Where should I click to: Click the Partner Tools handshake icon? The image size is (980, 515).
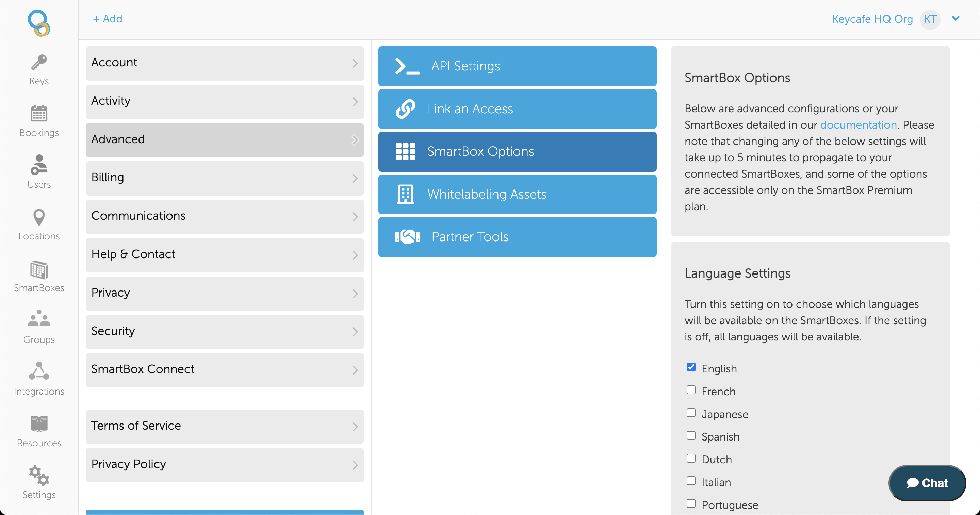pos(407,237)
